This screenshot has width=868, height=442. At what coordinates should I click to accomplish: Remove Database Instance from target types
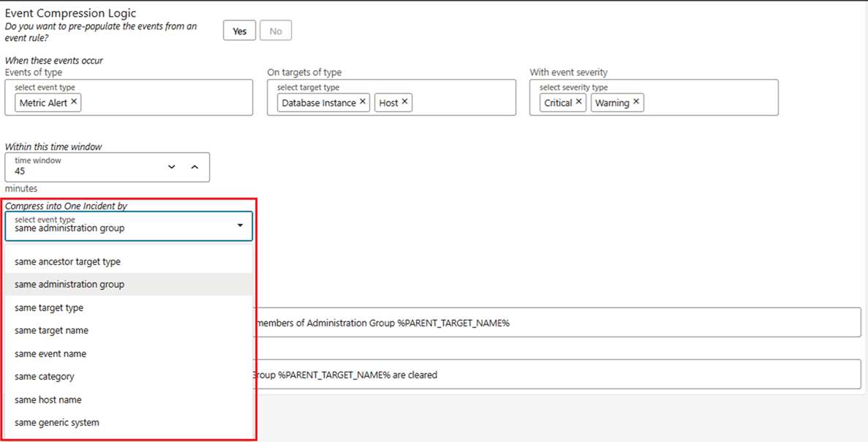click(363, 102)
